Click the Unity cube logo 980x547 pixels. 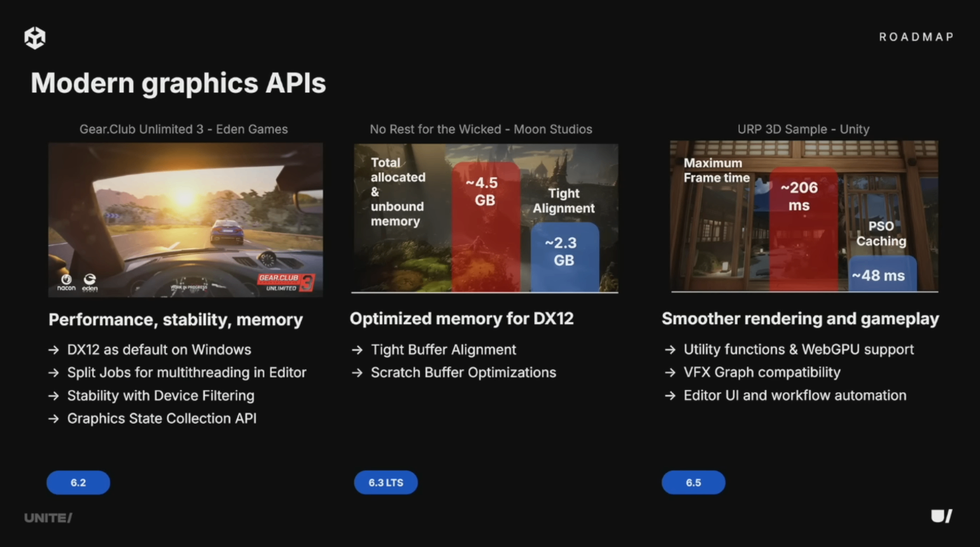(35, 38)
